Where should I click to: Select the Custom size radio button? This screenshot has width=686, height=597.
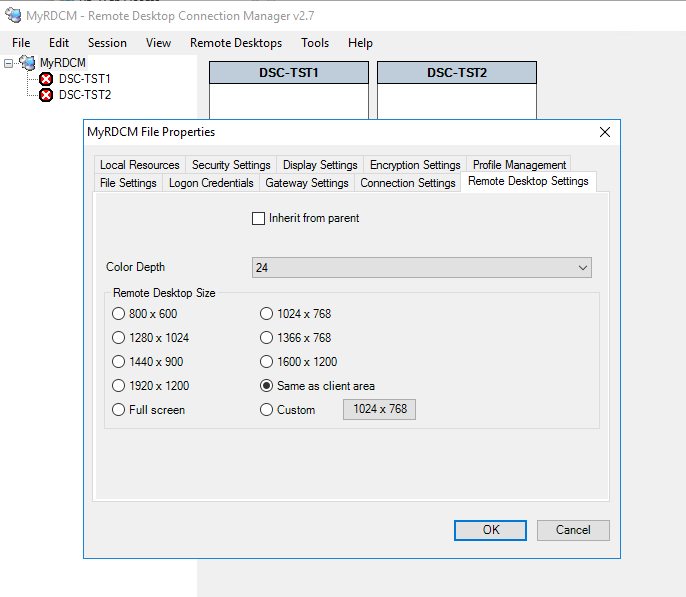[266, 410]
